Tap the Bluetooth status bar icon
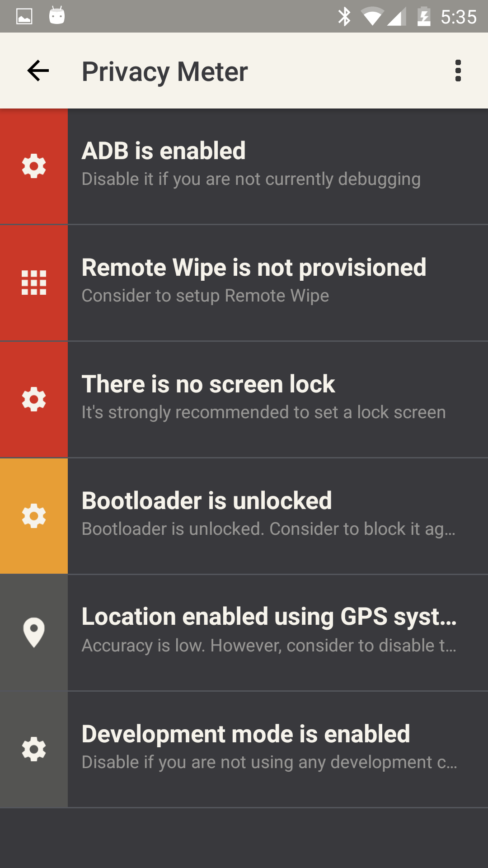Viewport: 488px width, 868px height. [x=344, y=17]
